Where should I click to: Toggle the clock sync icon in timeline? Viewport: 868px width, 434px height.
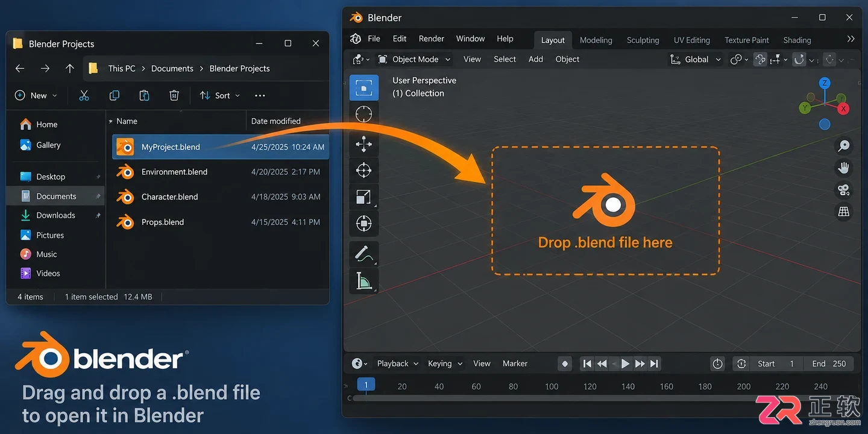point(742,363)
